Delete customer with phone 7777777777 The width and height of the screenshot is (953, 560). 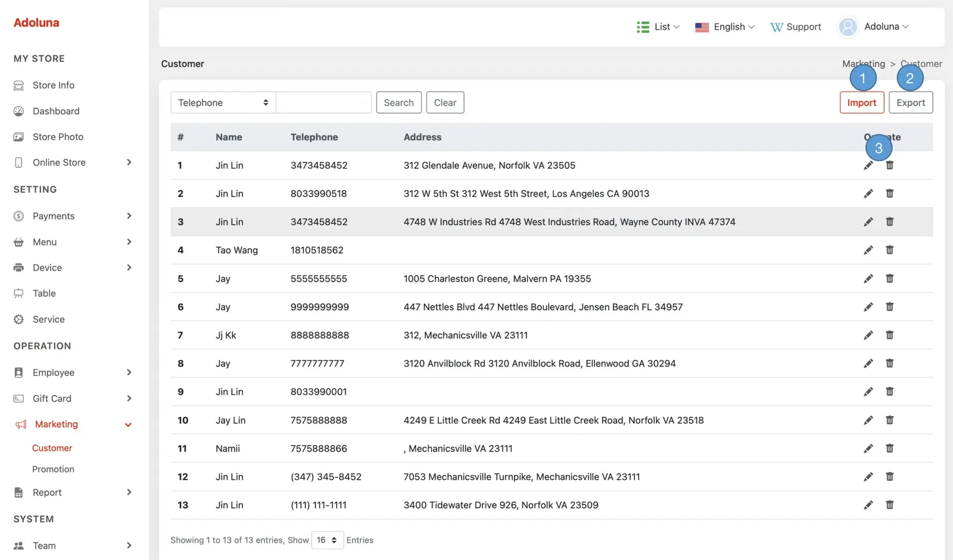coord(890,364)
